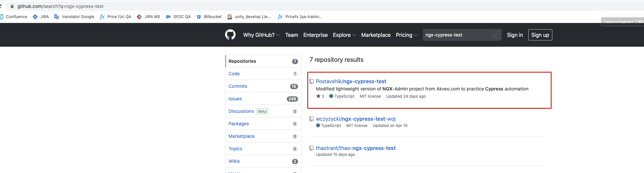Image resolution: width=644 pixels, height=173 pixels.
Task: Open the Postavshik/ngx-cypress-test repository link
Action: (x=351, y=81)
